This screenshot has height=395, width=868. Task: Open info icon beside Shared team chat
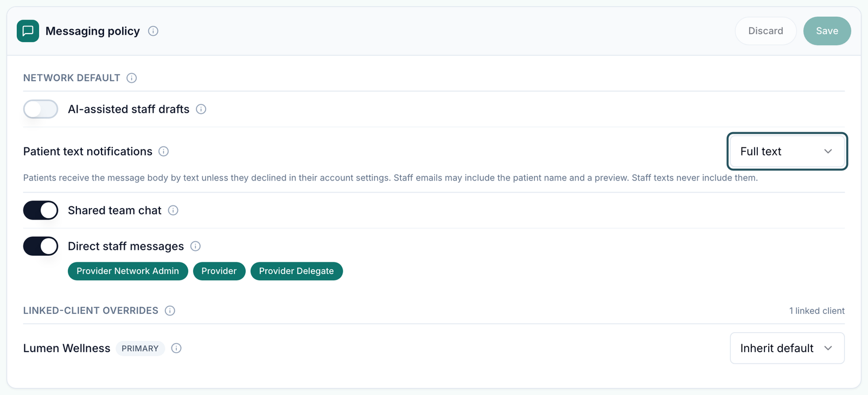click(x=173, y=210)
